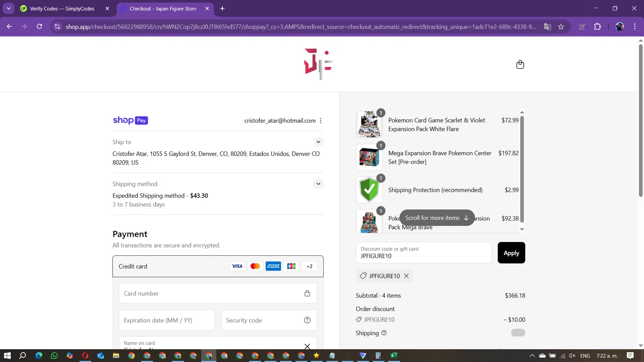
Task: Click the page vertical scrollbar
Action: click(641, 120)
